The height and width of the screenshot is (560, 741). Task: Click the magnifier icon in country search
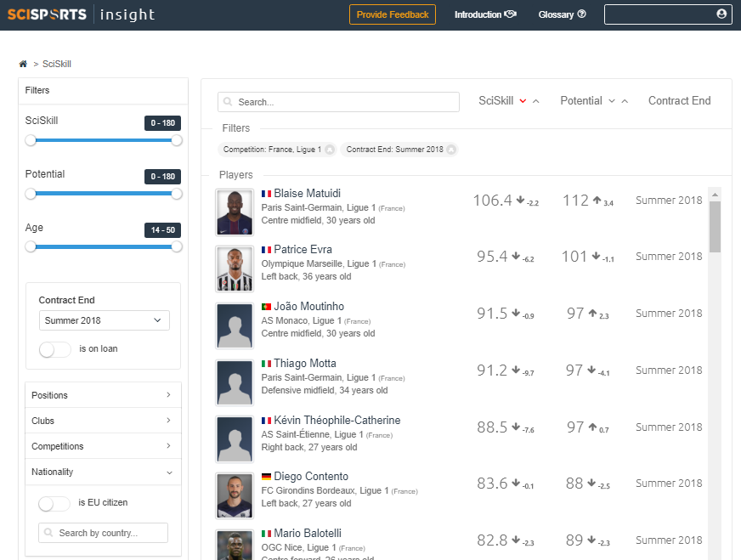pyautogui.click(x=48, y=533)
